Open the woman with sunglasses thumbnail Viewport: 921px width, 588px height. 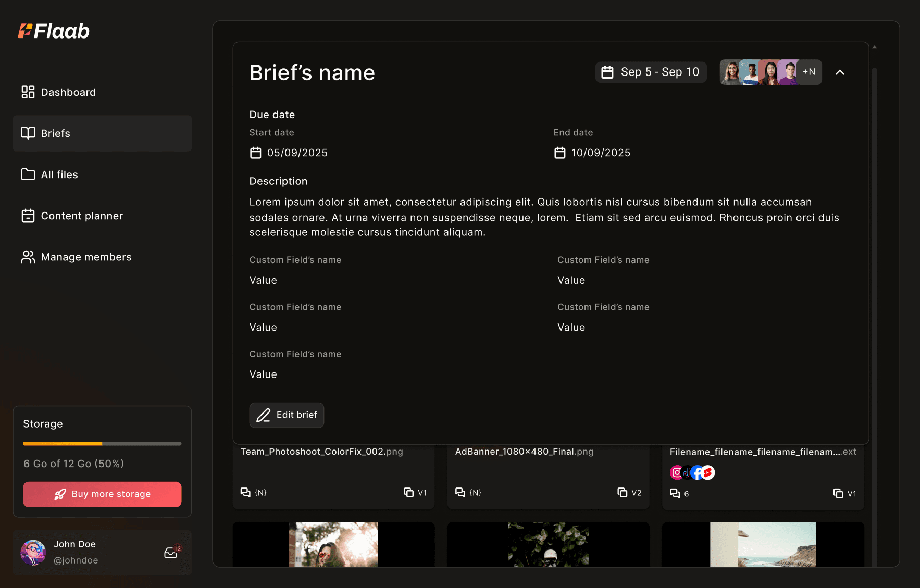click(333, 544)
